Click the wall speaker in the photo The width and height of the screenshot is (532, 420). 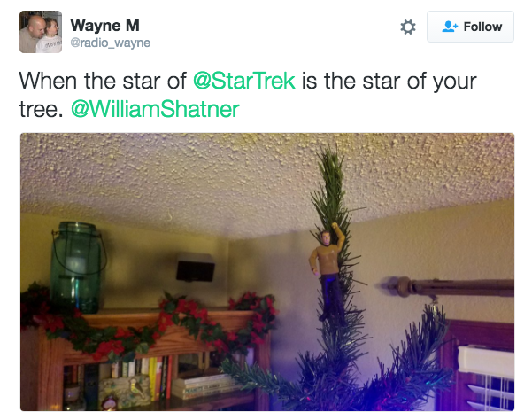(195, 267)
